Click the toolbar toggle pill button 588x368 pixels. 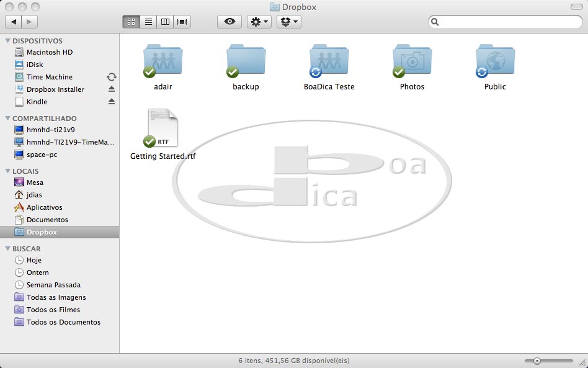(x=576, y=7)
